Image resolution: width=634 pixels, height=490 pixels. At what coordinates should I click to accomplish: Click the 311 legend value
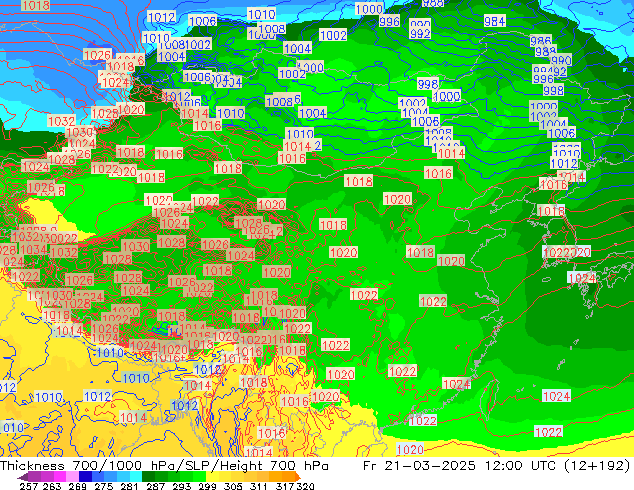click(259, 486)
